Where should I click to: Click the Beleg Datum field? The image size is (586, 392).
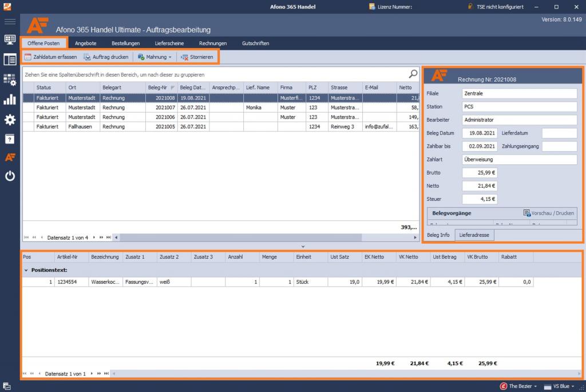pos(480,133)
